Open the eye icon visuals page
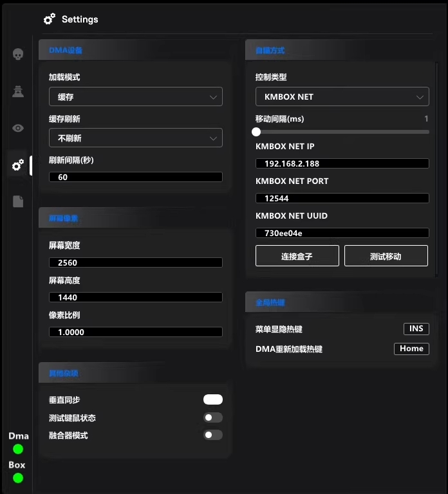 point(18,128)
